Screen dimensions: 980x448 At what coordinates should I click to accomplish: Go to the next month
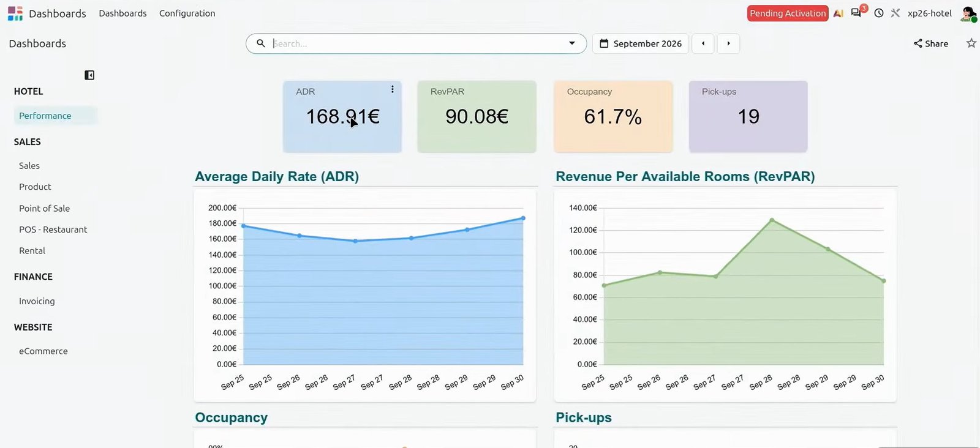[728, 43]
